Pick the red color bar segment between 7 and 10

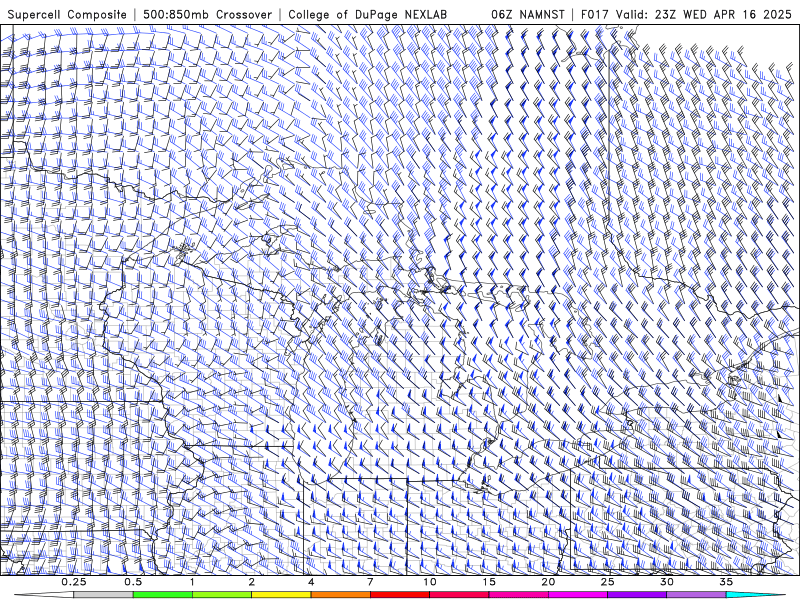click(x=400, y=595)
